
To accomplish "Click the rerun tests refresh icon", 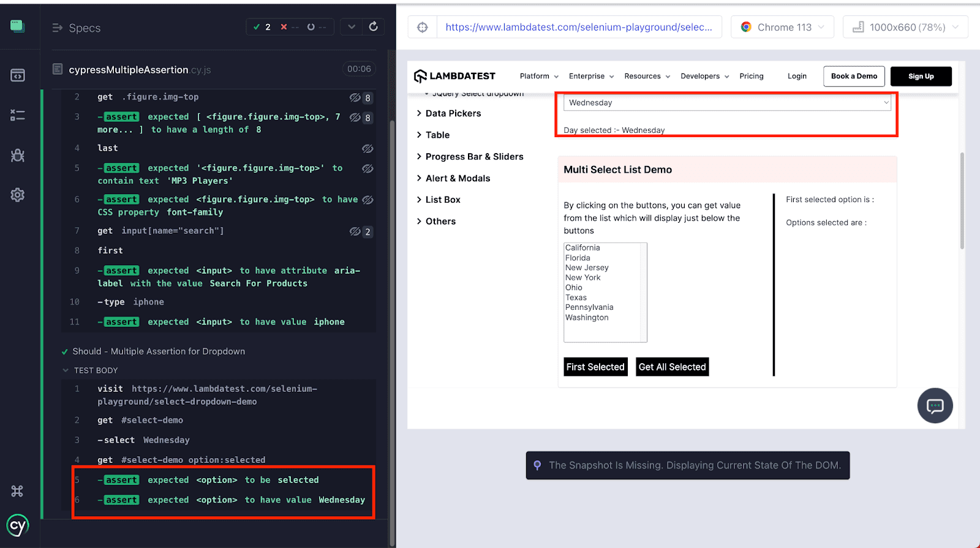I will pos(374,27).
